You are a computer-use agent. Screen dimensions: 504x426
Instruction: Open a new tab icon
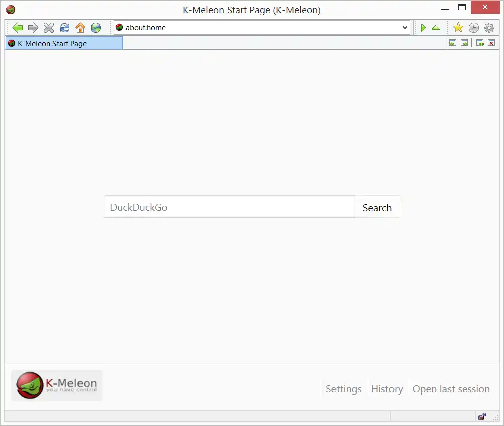(x=478, y=43)
